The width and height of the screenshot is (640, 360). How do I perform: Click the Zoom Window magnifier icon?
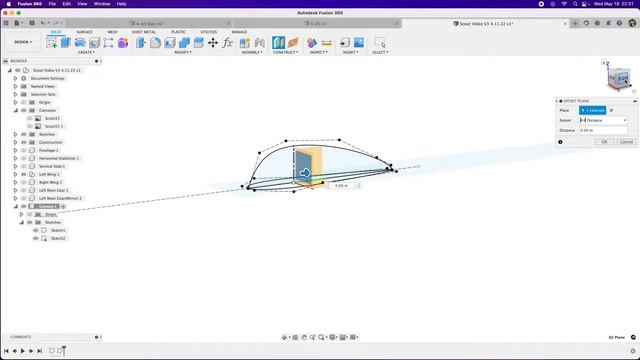click(321, 337)
